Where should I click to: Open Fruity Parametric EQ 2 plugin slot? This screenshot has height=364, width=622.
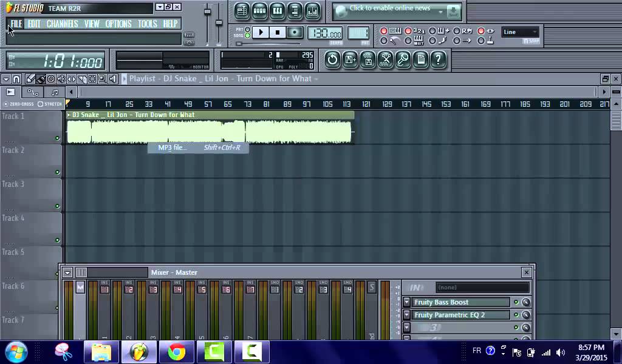coord(460,315)
